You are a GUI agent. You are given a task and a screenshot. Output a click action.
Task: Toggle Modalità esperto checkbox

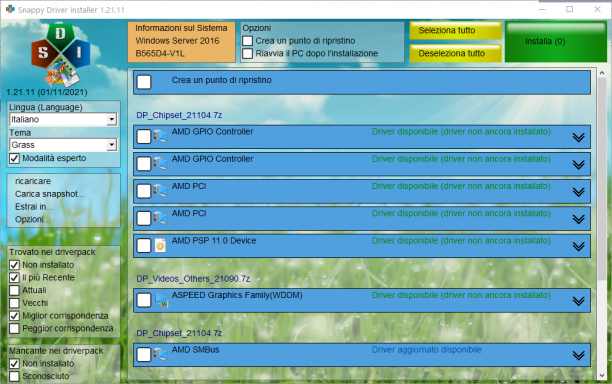click(x=14, y=158)
